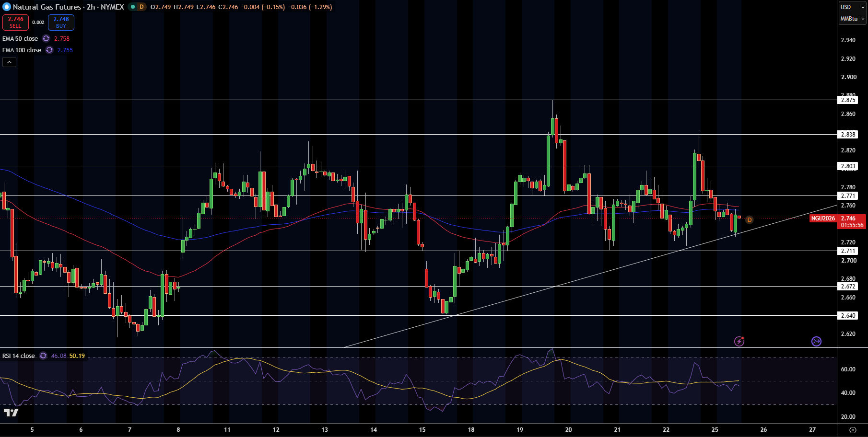Click date 25 on the time axis
Viewport: 868px width, 437px height.
715,430
